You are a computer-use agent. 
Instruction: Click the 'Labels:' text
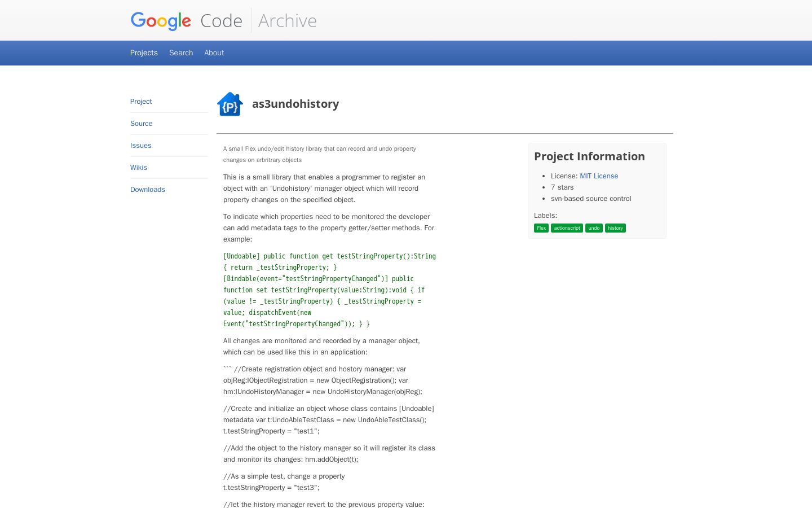545,216
